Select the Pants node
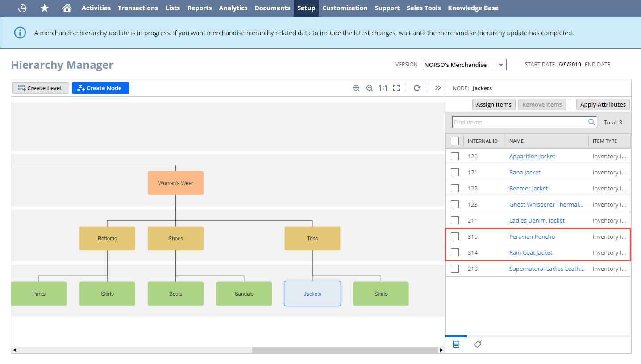This screenshot has height=364, width=641. (x=39, y=294)
